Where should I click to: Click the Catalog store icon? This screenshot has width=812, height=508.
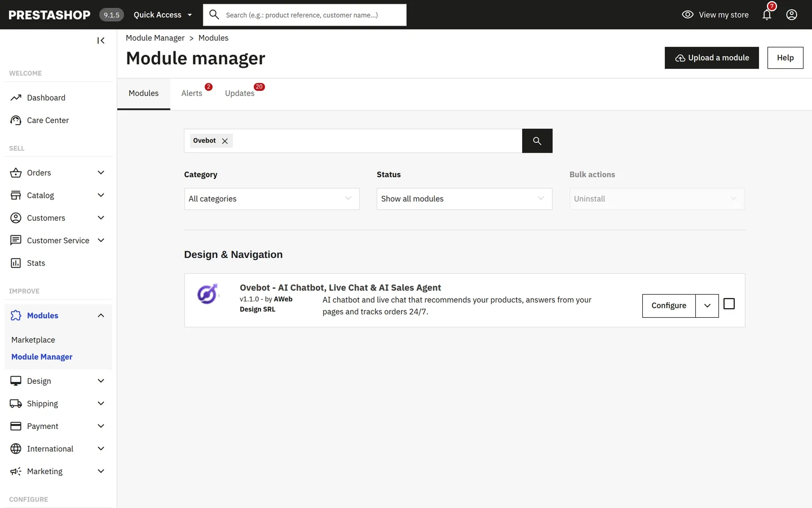16,195
